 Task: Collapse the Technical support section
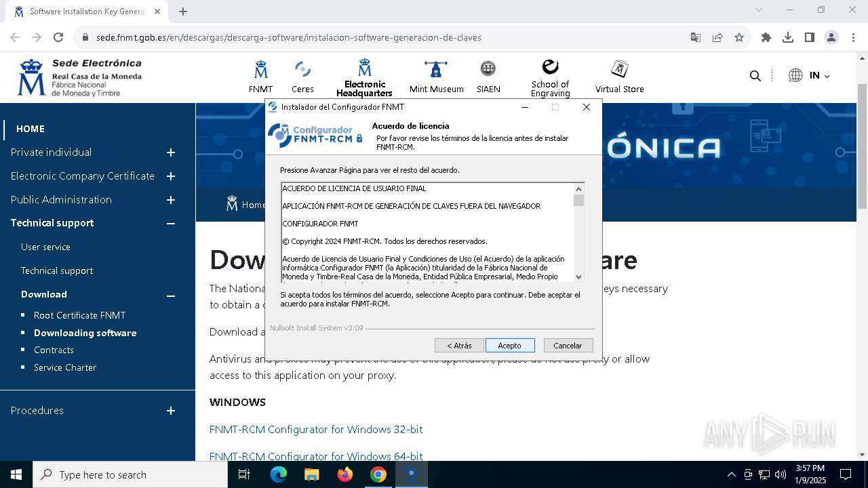(171, 223)
